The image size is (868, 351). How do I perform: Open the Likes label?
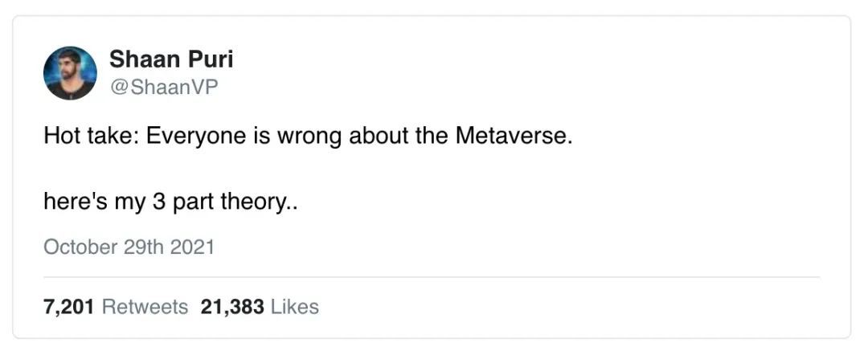tap(295, 307)
